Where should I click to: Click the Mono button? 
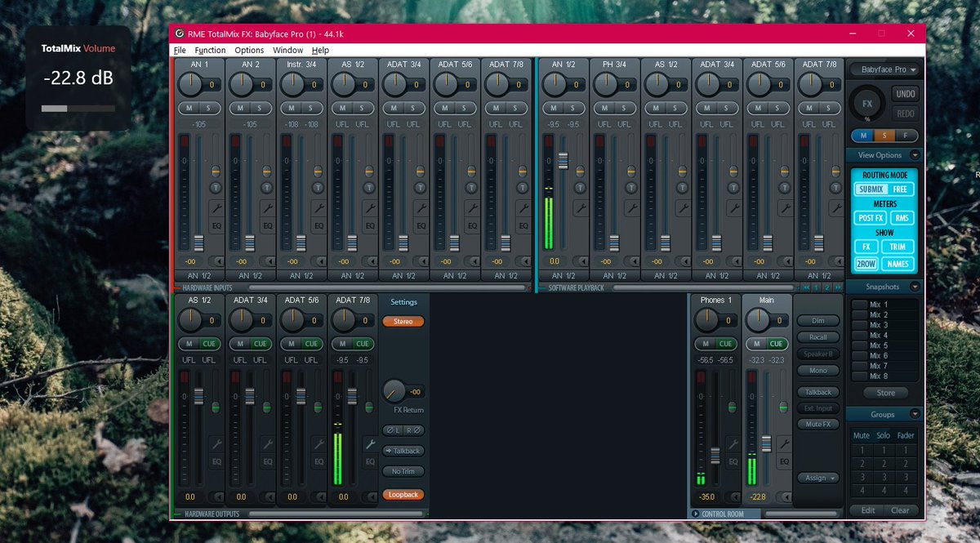817,371
